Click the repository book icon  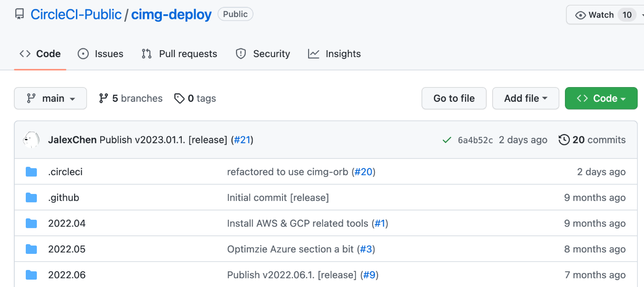(x=19, y=14)
